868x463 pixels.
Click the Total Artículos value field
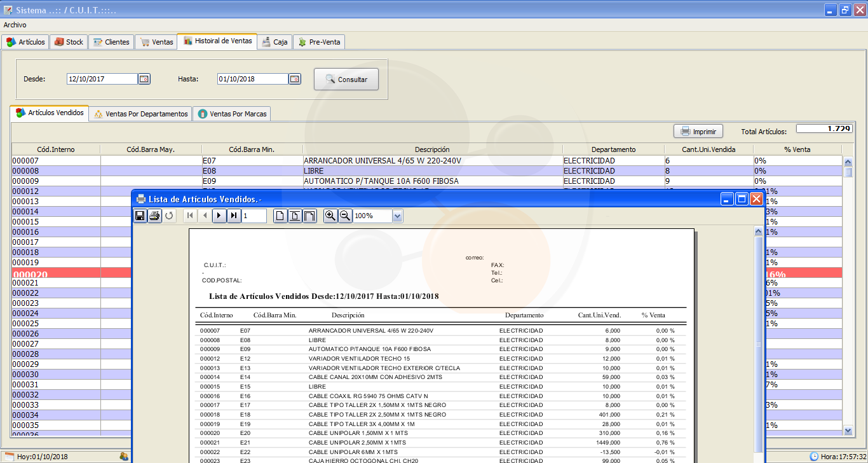coord(824,128)
